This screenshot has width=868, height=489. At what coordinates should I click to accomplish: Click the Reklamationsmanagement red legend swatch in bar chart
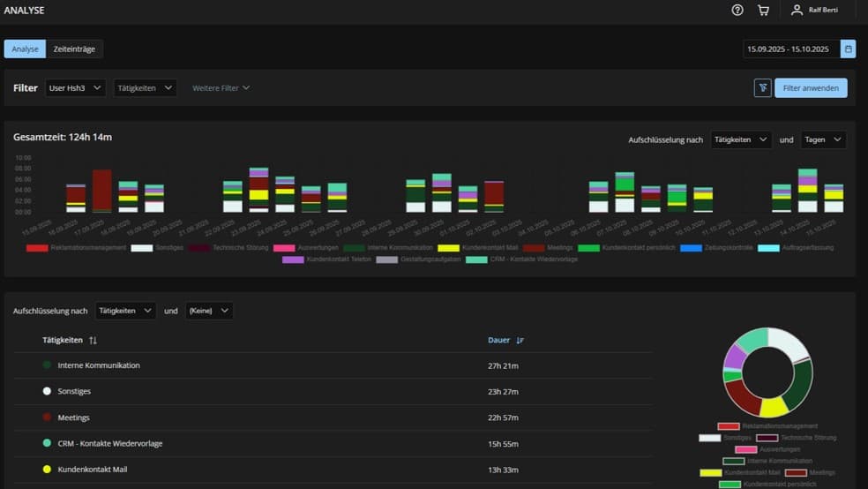pyautogui.click(x=37, y=248)
